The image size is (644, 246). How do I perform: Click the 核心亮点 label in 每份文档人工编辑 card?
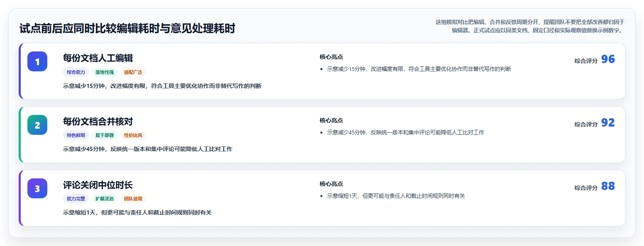coord(331,57)
